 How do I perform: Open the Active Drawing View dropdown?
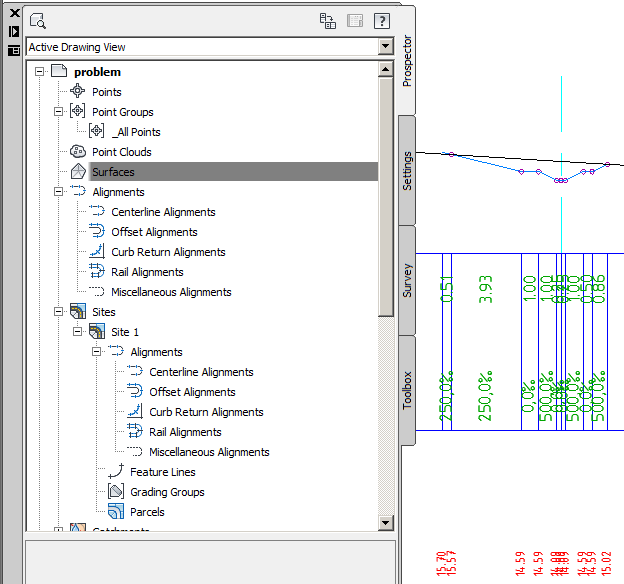pos(384,47)
